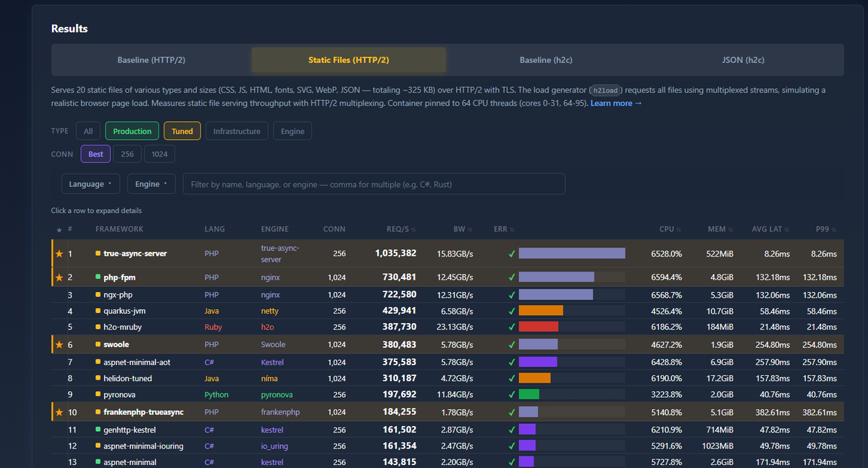Click the yellow dot beside ngx-php
The height and width of the screenshot is (468, 868).
click(x=98, y=295)
